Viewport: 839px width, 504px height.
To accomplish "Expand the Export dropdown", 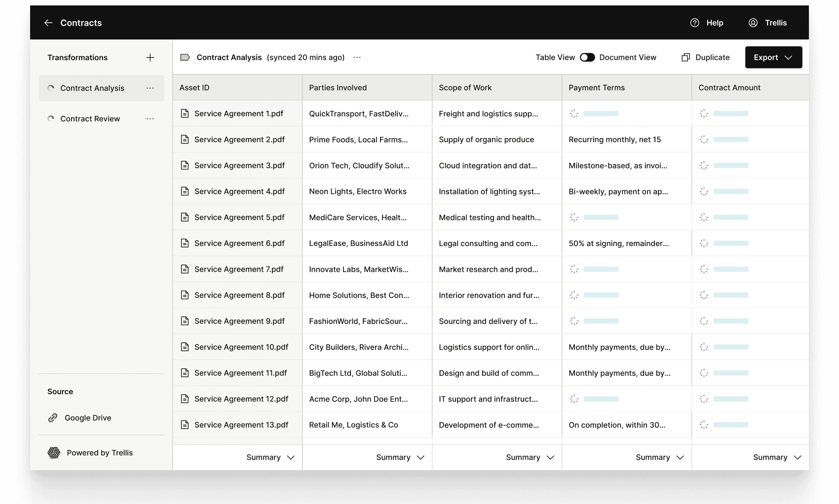I will click(x=773, y=57).
